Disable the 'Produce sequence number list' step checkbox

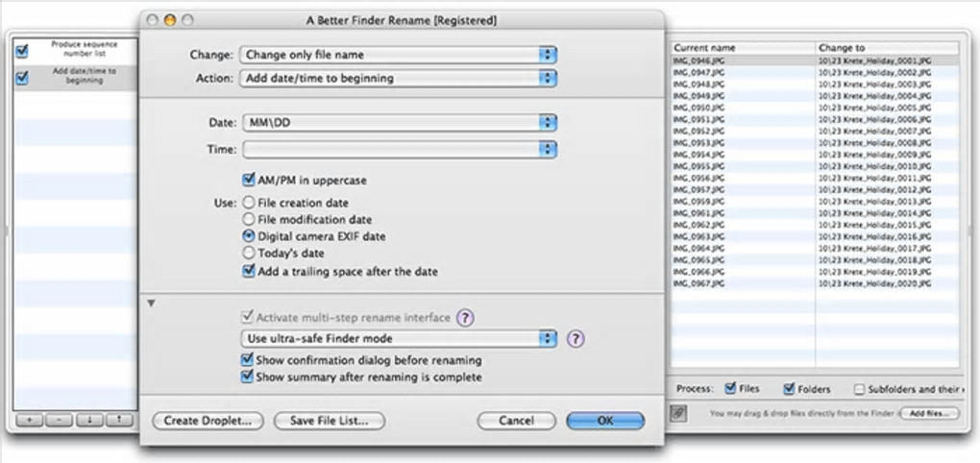click(x=22, y=52)
